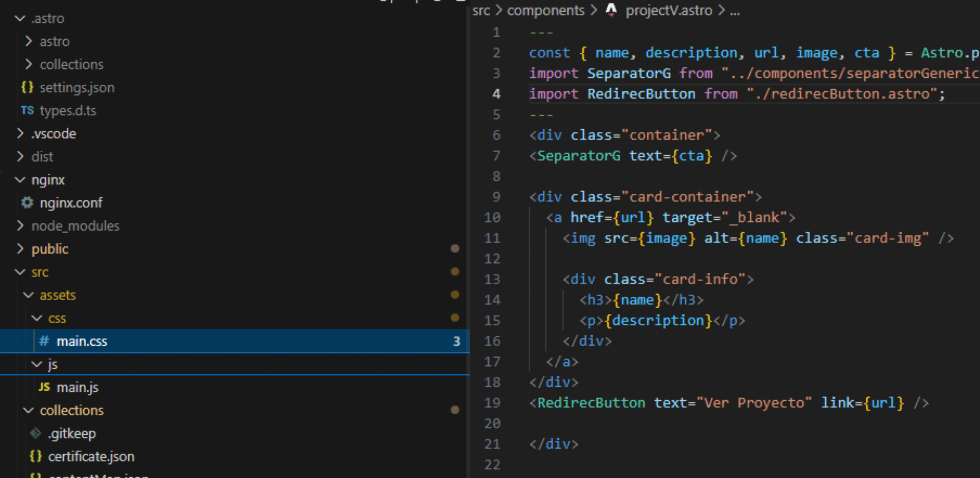Image resolution: width=980 pixels, height=478 pixels.
Task: Click the "card-img" class string
Action: click(888, 238)
